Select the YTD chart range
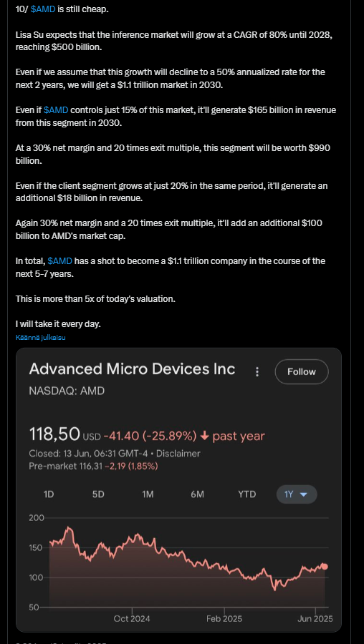This screenshot has height=644, width=364. pyautogui.click(x=246, y=494)
